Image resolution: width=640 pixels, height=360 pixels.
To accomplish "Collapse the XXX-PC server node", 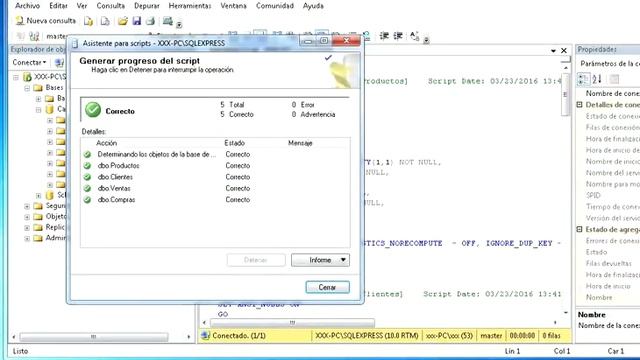I will (16, 77).
